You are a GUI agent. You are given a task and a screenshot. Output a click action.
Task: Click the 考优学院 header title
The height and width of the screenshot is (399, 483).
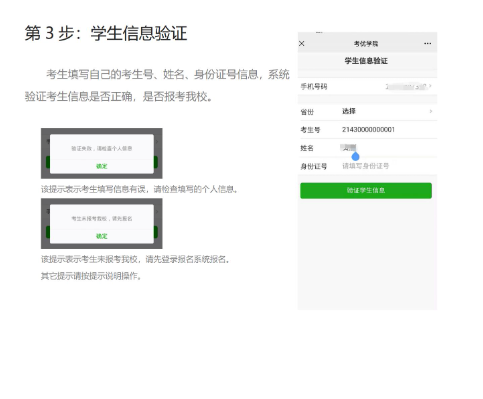click(366, 44)
